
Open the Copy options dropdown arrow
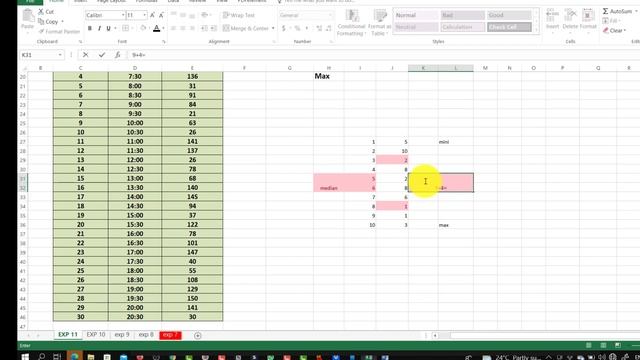[62, 22]
